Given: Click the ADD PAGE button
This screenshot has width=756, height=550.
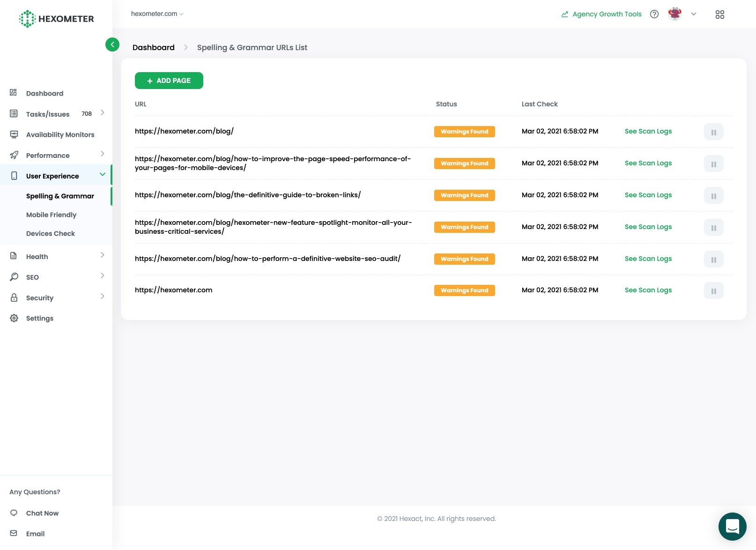Looking at the screenshot, I should 169,81.
